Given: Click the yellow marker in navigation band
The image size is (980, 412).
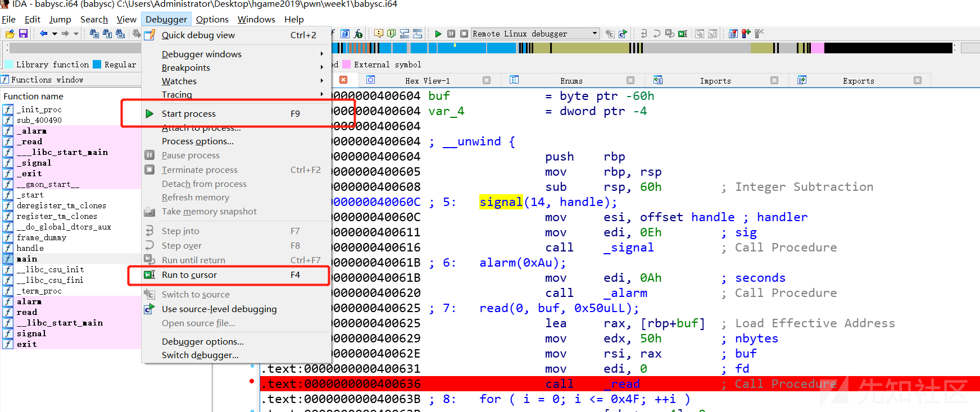Looking at the screenshot, I should click(455, 45).
